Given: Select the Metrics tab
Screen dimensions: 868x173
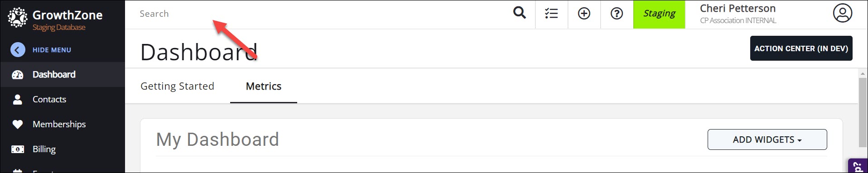Looking at the screenshot, I should coord(264,86).
